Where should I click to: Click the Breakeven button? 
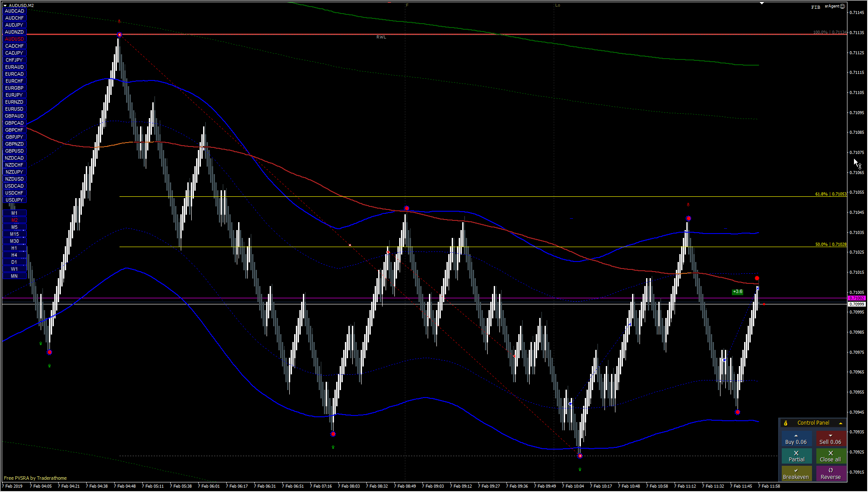(x=796, y=474)
